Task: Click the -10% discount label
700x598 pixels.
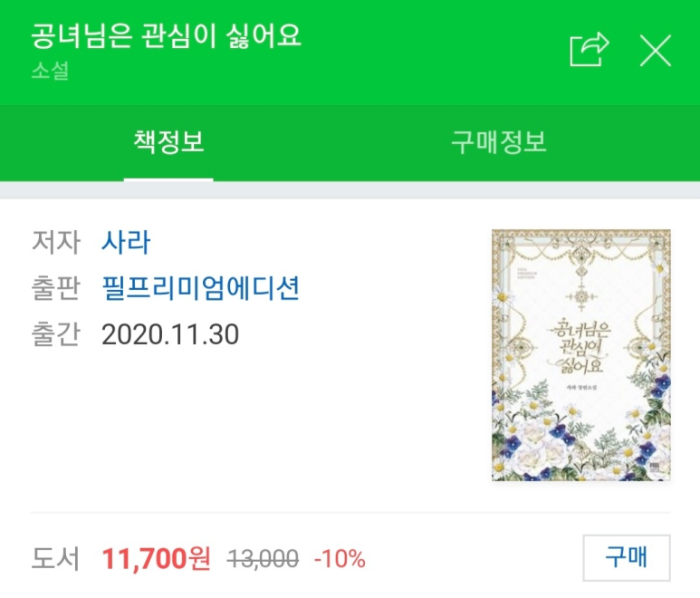Action: click(x=340, y=559)
